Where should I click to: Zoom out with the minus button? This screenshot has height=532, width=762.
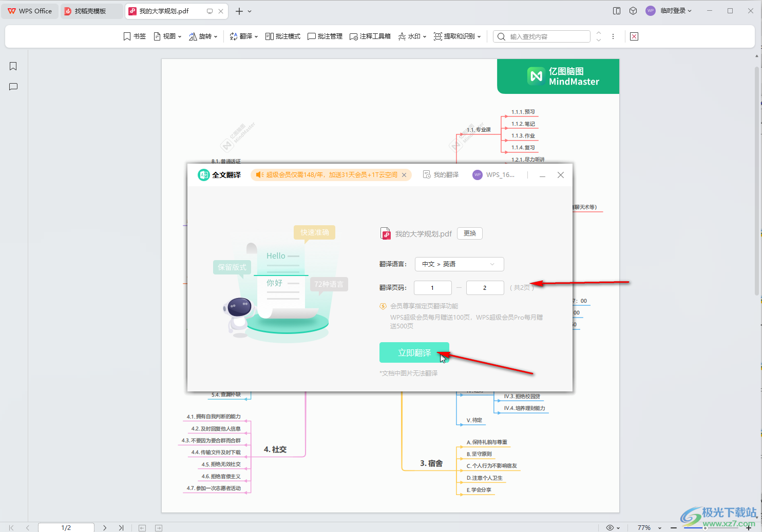(674, 527)
